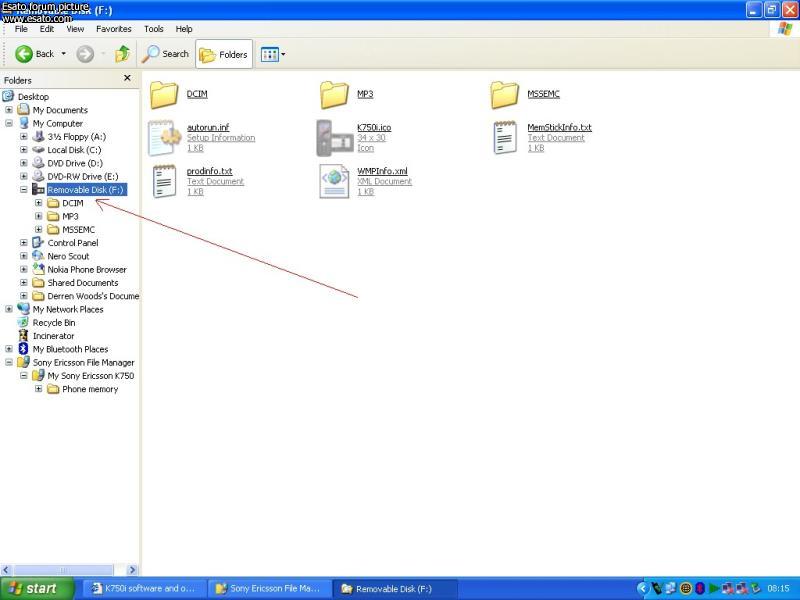The width and height of the screenshot is (800, 600).
Task: Collapse the Removable Disk (F:) tree node
Action: (x=24, y=189)
